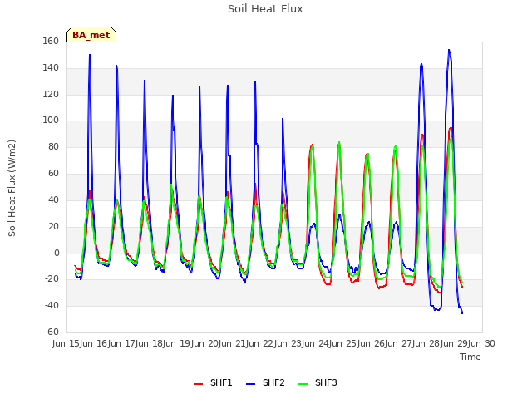Click the -60 y-axis tick label

pos(52,332)
